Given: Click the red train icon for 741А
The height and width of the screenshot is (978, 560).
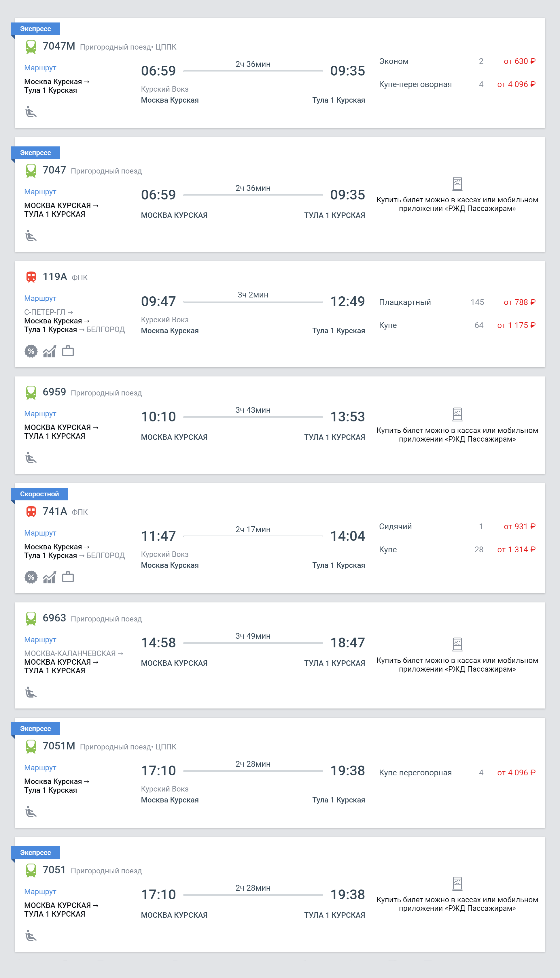Looking at the screenshot, I should tap(31, 512).
